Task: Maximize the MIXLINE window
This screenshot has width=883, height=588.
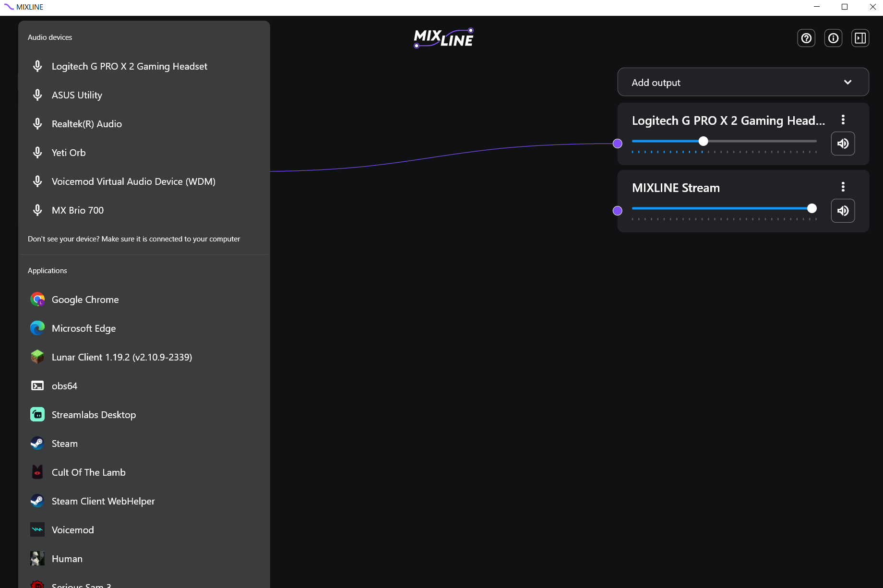Action: coord(845,7)
